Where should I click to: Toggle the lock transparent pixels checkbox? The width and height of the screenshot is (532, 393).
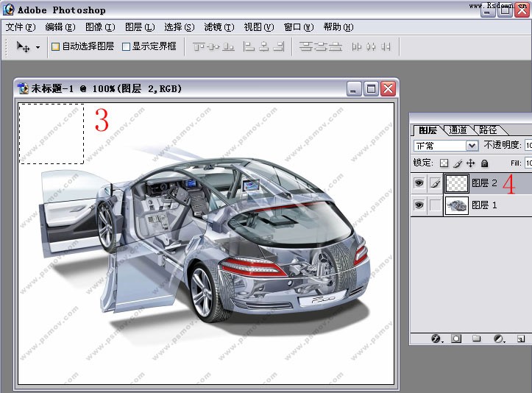click(444, 163)
